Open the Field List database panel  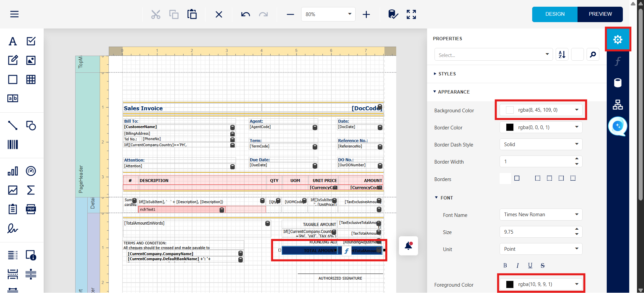[x=617, y=83]
